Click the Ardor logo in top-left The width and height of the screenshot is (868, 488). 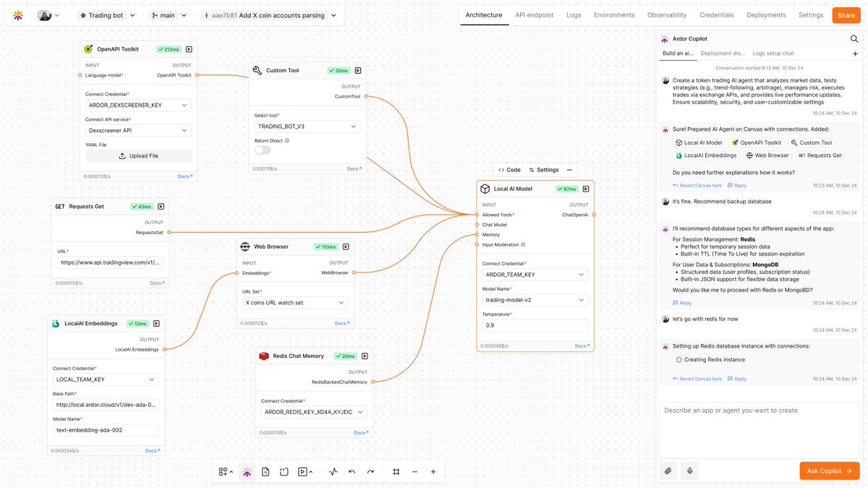17,15
